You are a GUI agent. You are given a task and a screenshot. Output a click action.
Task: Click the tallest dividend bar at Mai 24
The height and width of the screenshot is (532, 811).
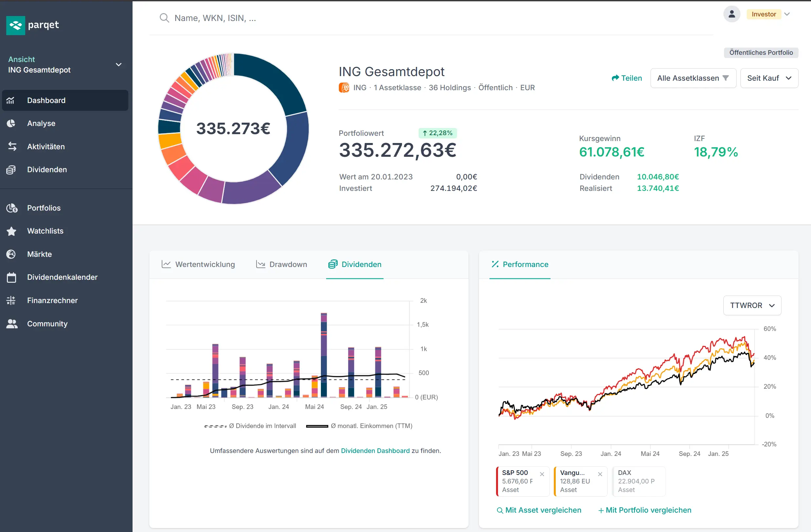(324, 355)
